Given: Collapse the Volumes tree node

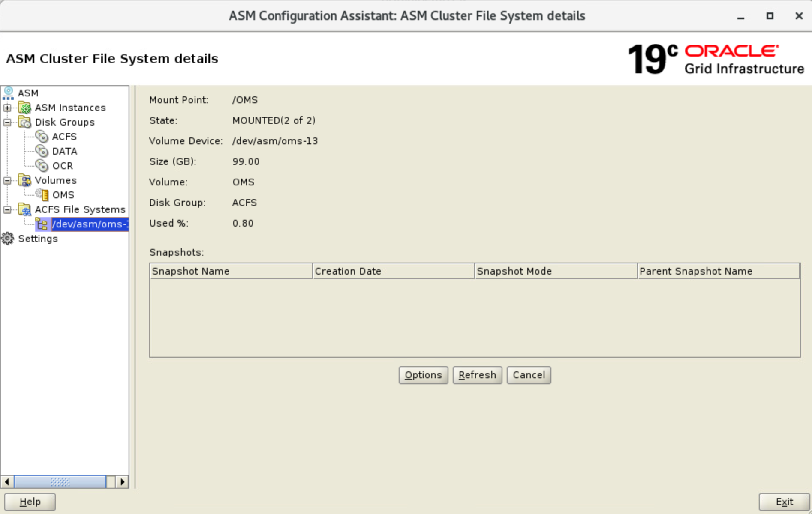Looking at the screenshot, I should [x=7, y=180].
